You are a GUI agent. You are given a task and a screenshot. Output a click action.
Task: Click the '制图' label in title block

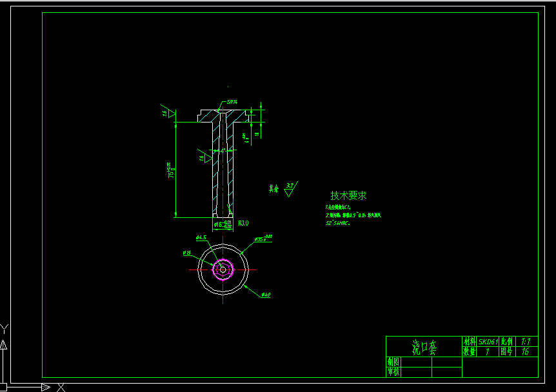tap(393, 362)
